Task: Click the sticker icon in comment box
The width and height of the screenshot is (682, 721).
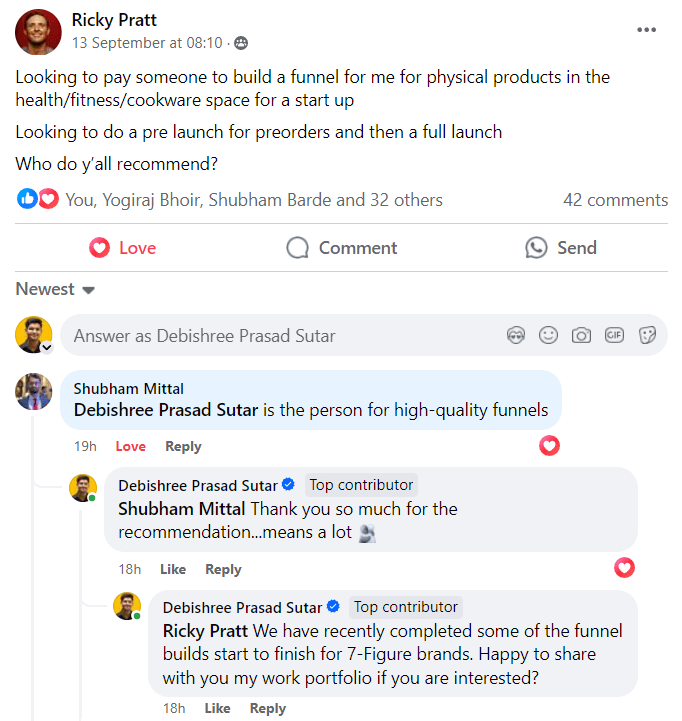Action: click(647, 336)
